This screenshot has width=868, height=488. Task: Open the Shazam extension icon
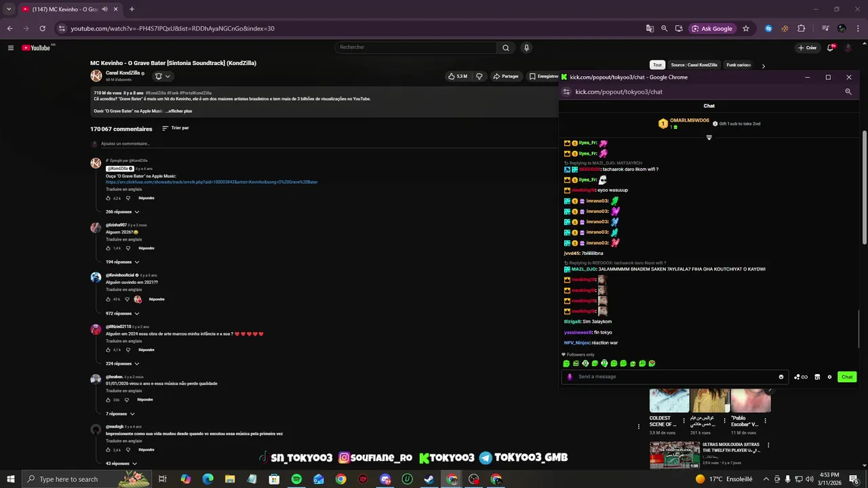coord(768,28)
